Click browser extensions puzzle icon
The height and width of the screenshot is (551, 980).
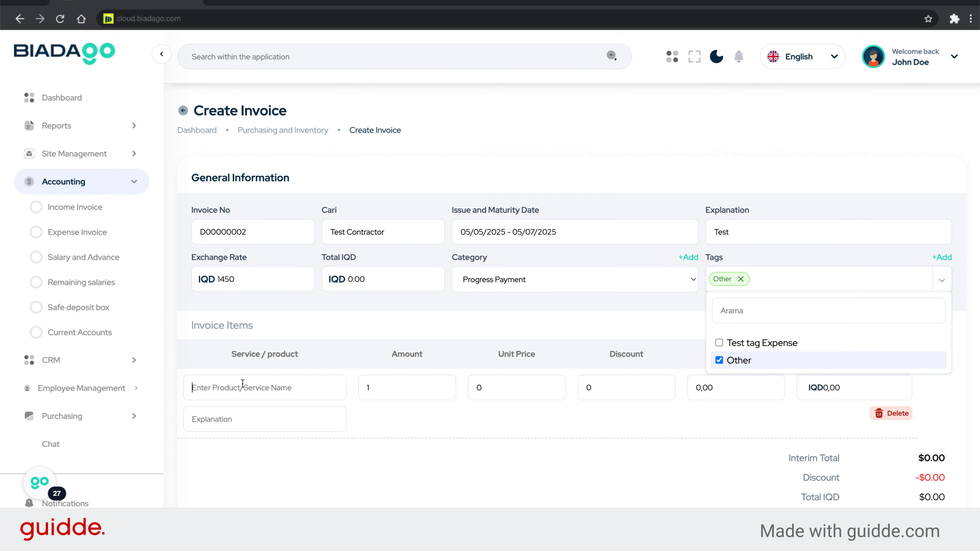pos(954,19)
